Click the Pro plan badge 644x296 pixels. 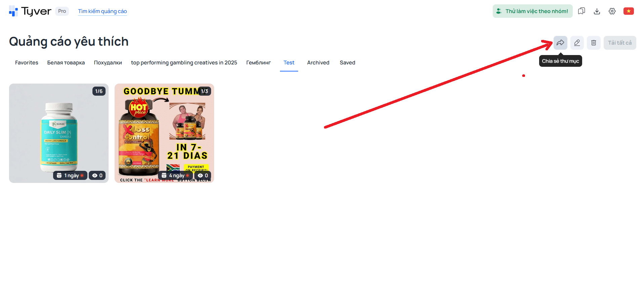[62, 11]
